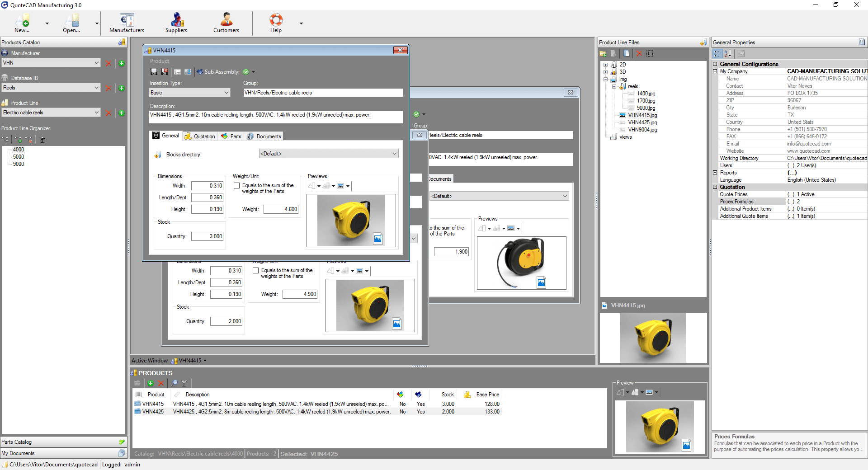Screen dimensions: 868x470
Task: Switch to the Quotation tab in VHN4415
Action: [200, 136]
